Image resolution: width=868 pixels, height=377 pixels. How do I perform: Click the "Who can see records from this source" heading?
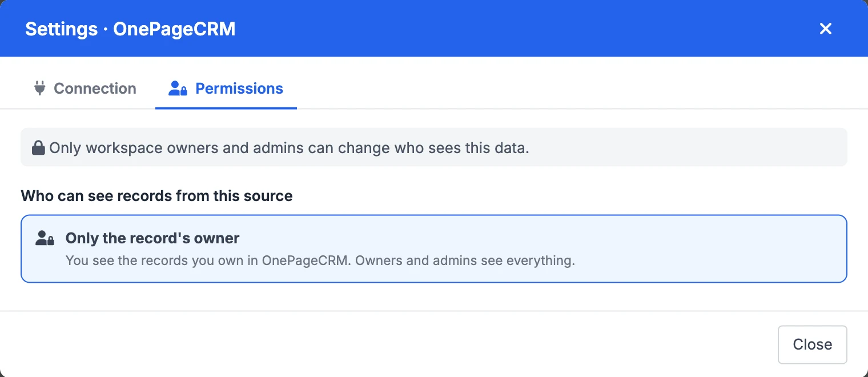tap(156, 196)
